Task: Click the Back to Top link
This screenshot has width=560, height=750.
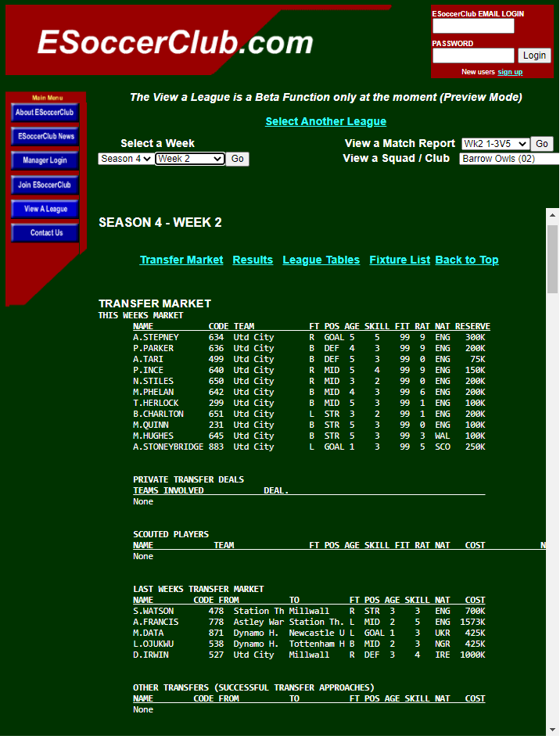Action: click(x=467, y=260)
